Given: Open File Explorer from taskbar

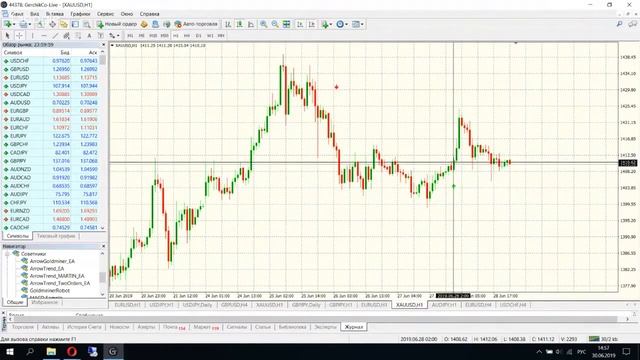Looking at the screenshot, I should (51, 351).
